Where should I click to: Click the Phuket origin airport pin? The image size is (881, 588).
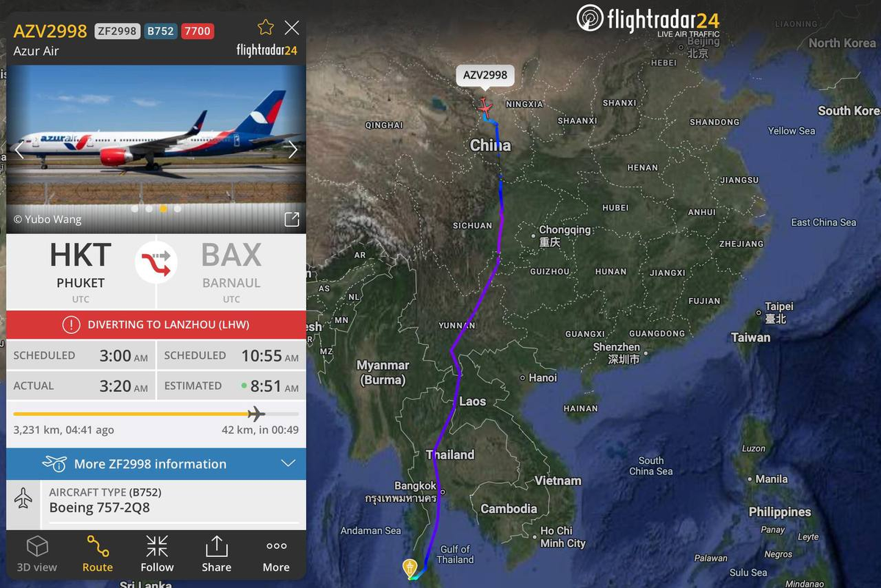410,567
